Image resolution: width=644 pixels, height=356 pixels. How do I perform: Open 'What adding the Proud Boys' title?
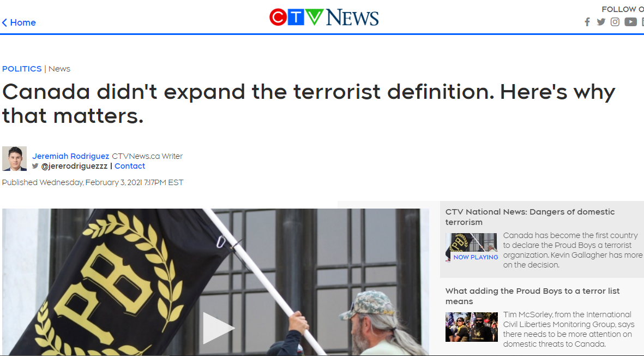(x=532, y=296)
